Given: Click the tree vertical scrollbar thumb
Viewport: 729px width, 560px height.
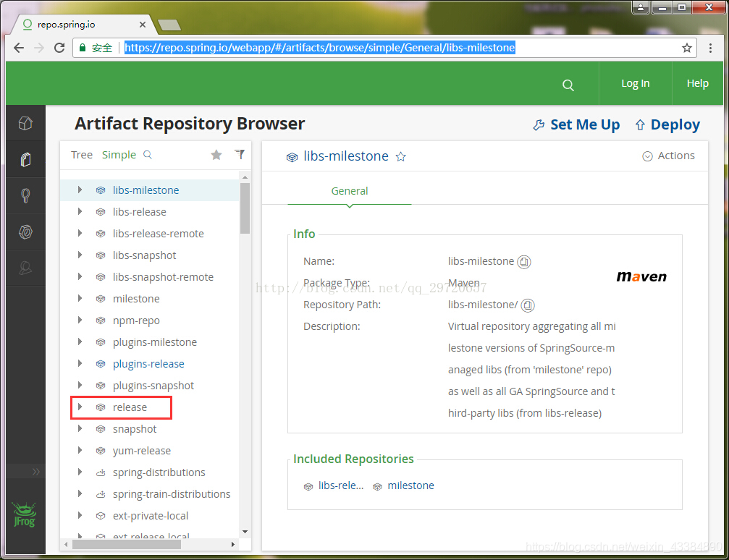Looking at the screenshot, I should 245,208.
